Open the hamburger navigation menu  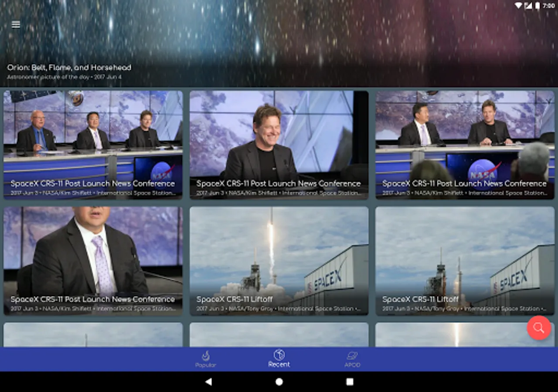[16, 24]
